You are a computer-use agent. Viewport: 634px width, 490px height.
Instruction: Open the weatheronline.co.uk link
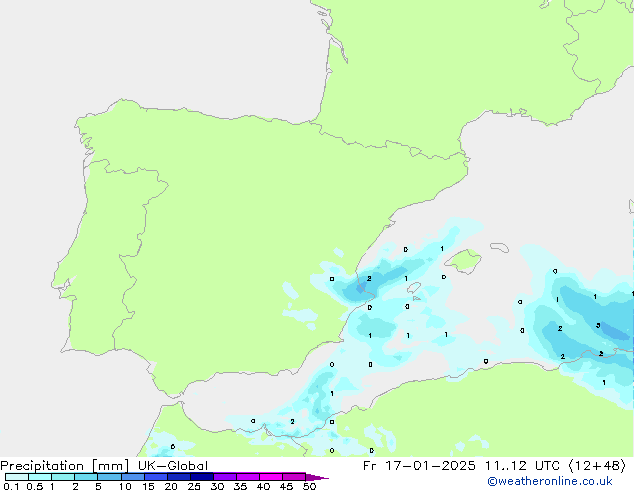[x=549, y=481]
